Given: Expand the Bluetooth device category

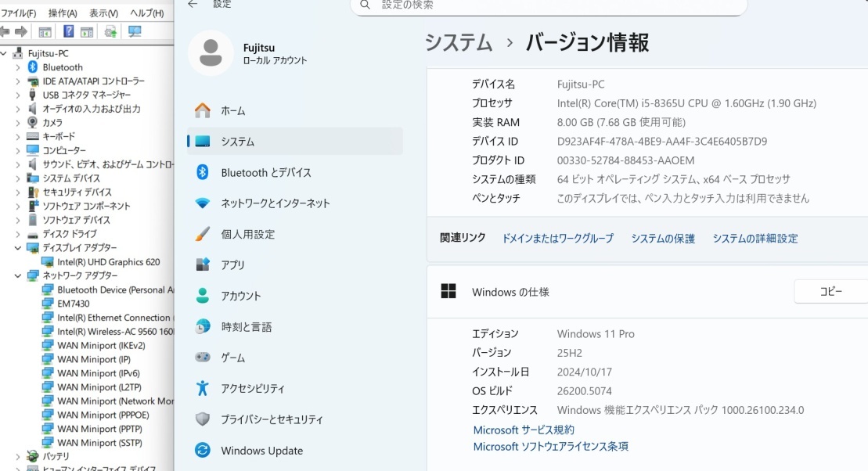Looking at the screenshot, I should point(18,67).
